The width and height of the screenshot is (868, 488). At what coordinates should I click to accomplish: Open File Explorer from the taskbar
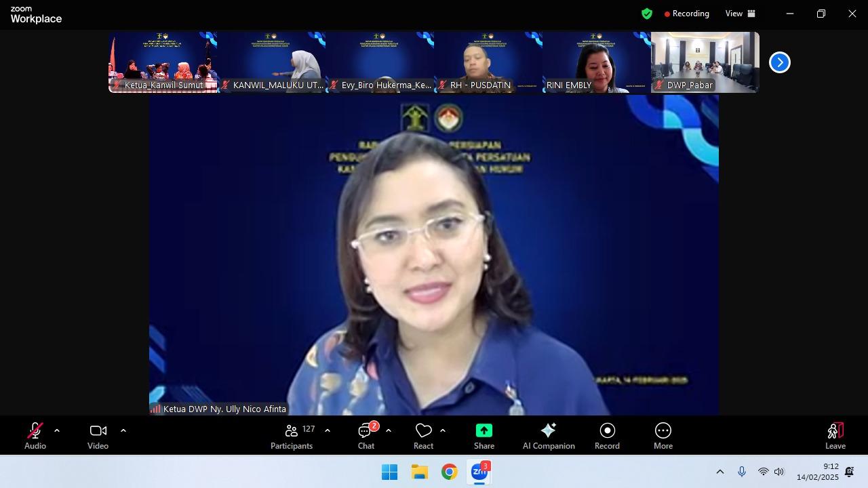(x=419, y=472)
